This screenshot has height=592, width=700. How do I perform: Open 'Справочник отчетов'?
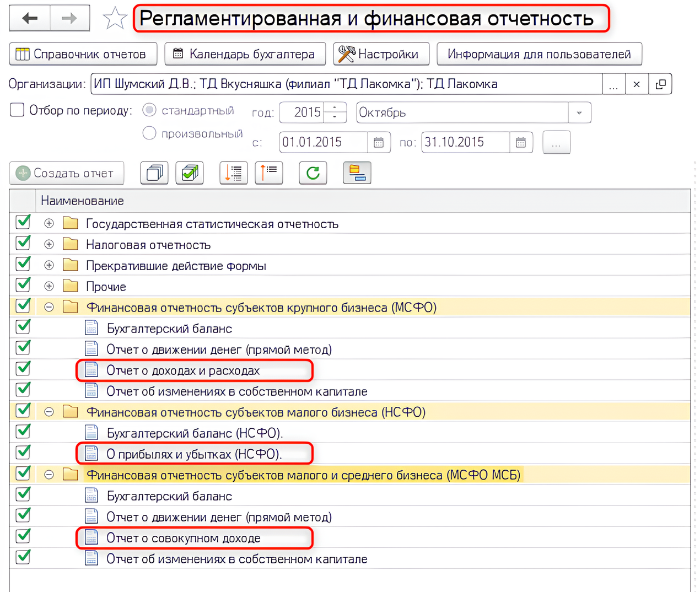(83, 54)
